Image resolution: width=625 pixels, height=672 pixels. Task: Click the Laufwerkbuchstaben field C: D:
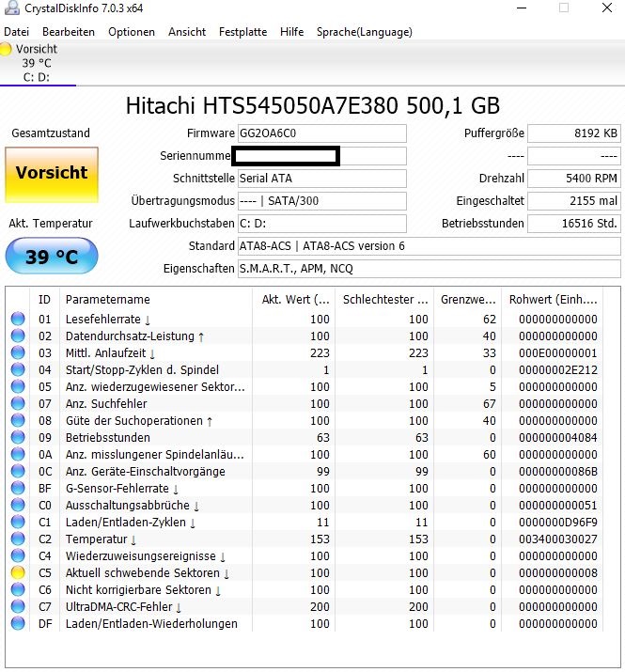(322, 224)
